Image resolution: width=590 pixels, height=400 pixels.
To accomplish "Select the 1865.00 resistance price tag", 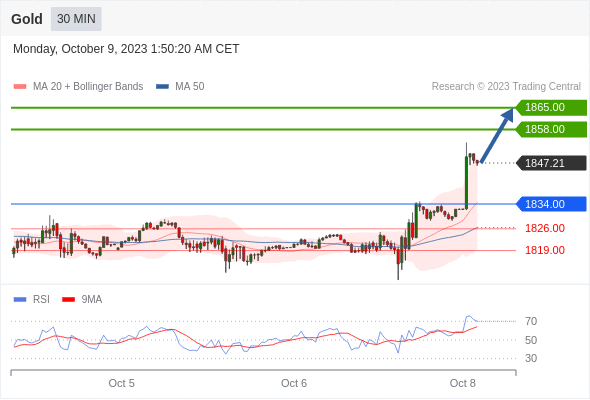I will pyautogui.click(x=551, y=108).
